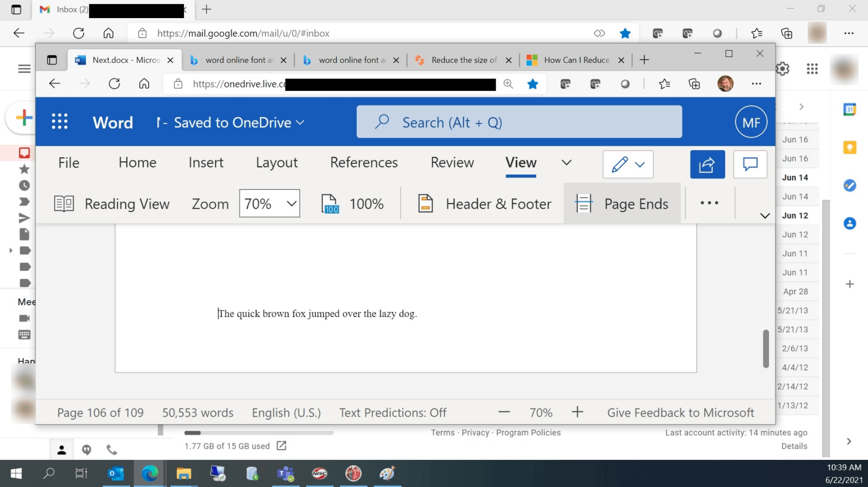The image size is (868, 487).
Task: Open Header & Footer tool
Action: tap(485, 204)
